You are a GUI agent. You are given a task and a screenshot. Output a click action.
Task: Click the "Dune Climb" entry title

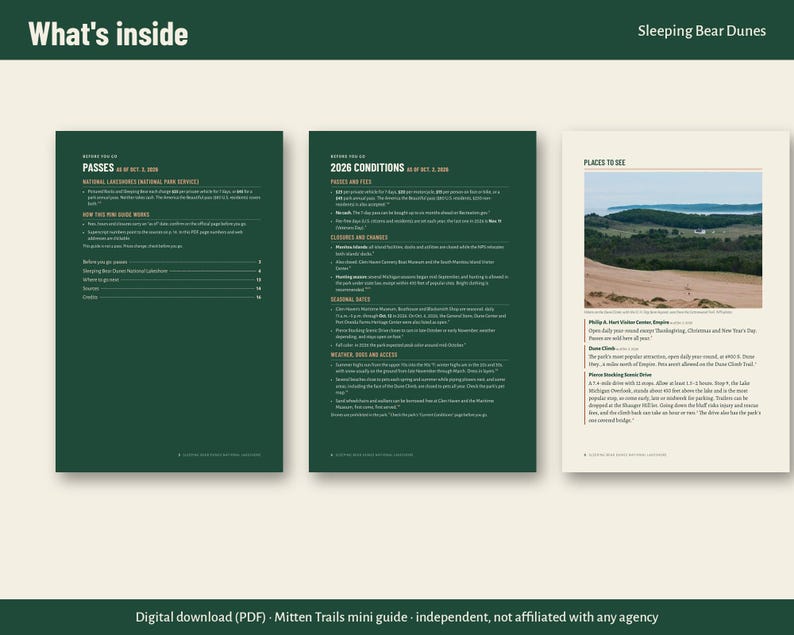[x=602, y=348]
